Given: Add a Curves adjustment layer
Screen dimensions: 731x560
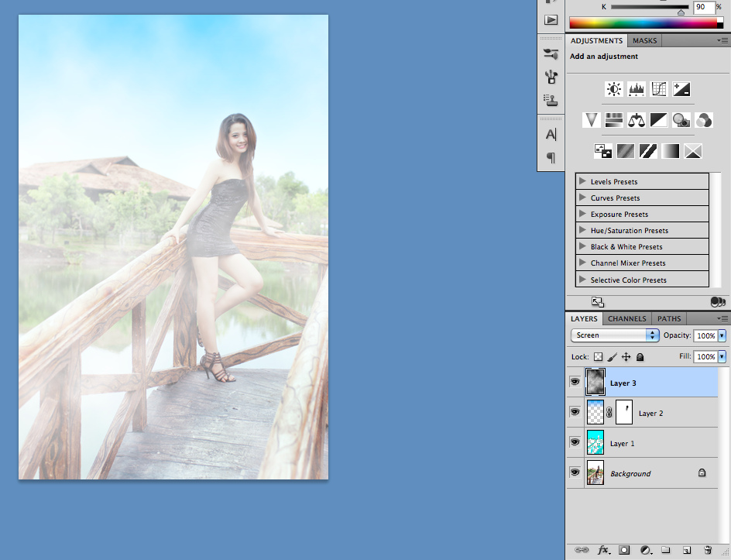Looking at the screenshot, I should tap(659, 89).
